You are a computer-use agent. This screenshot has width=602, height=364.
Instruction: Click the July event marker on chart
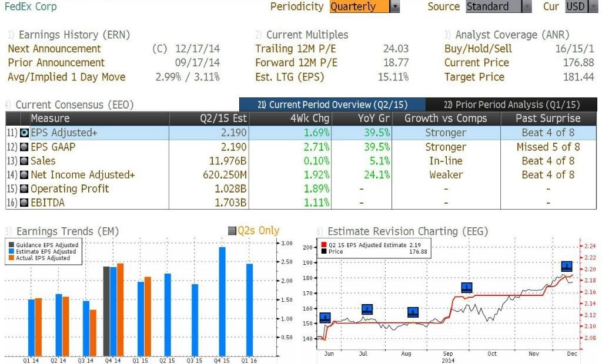[x=367, y=309]
